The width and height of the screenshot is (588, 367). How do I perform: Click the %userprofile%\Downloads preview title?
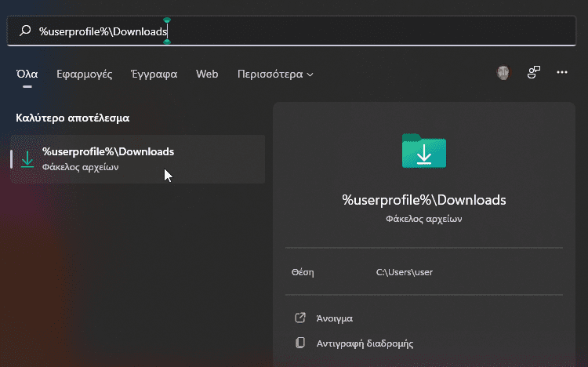424,200
